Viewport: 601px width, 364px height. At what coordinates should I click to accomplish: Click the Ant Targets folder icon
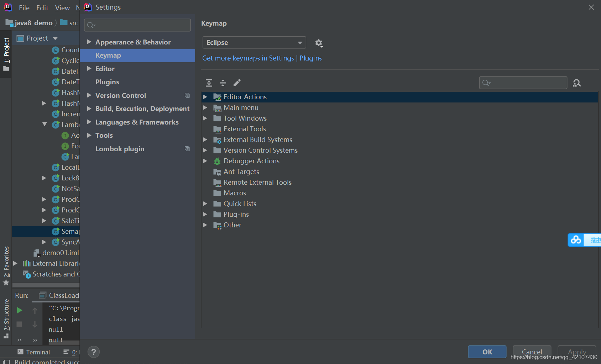coord(217,172)
